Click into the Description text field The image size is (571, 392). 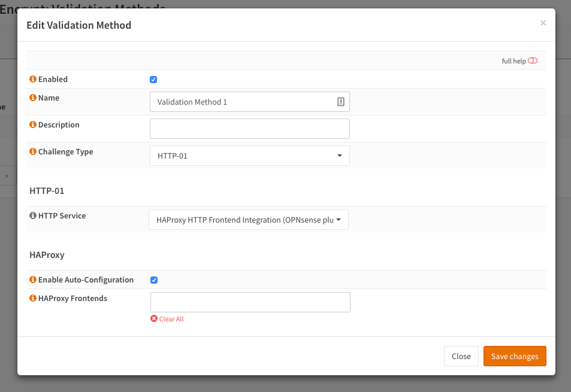point(249,129)
